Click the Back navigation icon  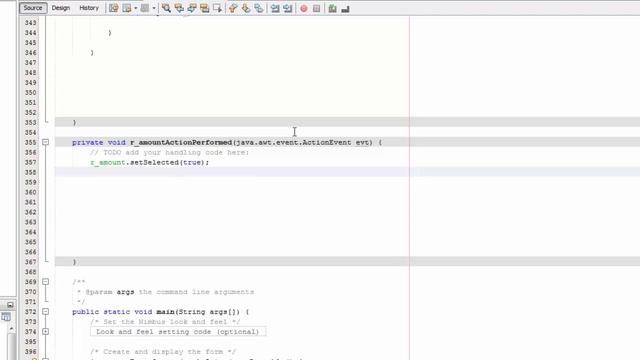tap(127, 8)
